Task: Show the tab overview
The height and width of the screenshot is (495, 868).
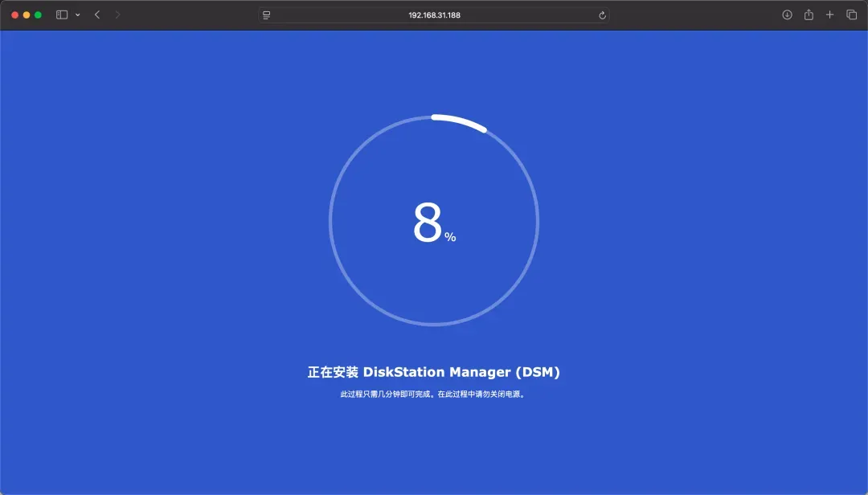Action: (851, 15)
